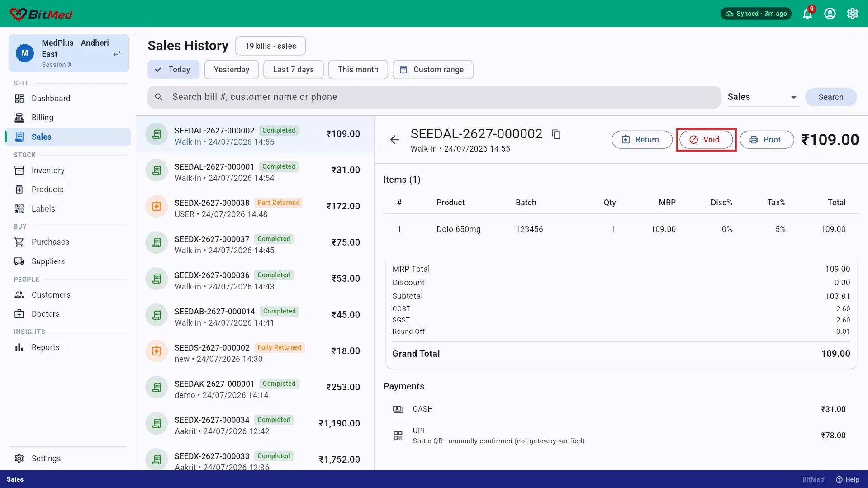This screenshot has width=868, height=488.
Task: Open the notifications bell
Action: (x=807, y=14)
